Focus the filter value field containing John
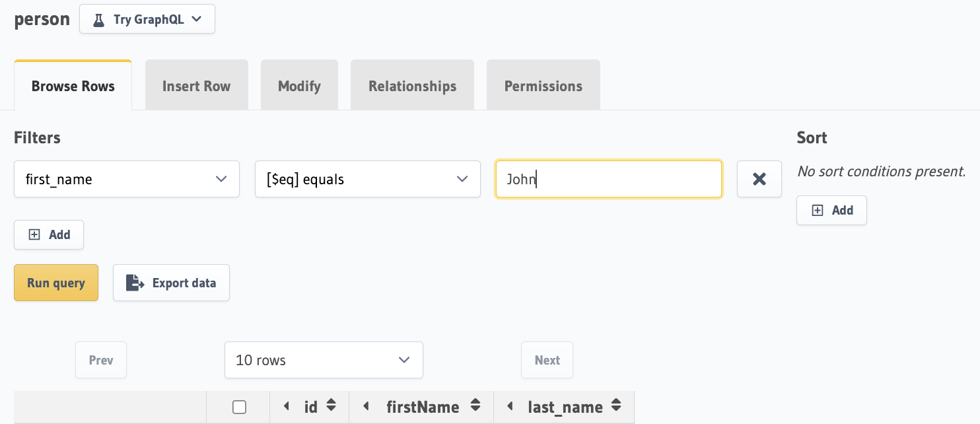Viewport: 980px width, 424px height. (x=608, y=179)
